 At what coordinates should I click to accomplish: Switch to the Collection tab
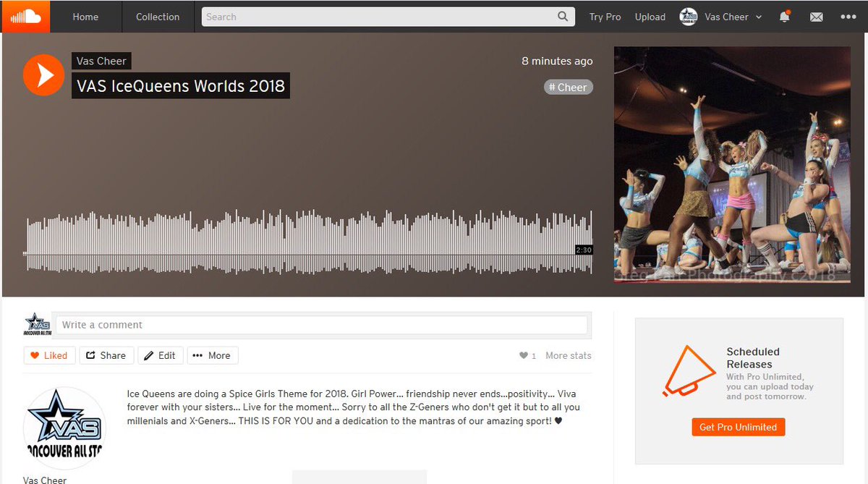(158, 16)
